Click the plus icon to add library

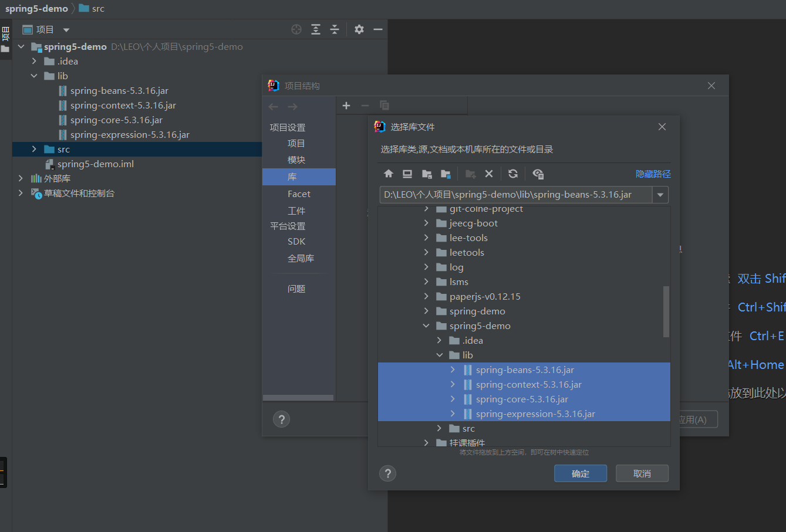point(346,106)
